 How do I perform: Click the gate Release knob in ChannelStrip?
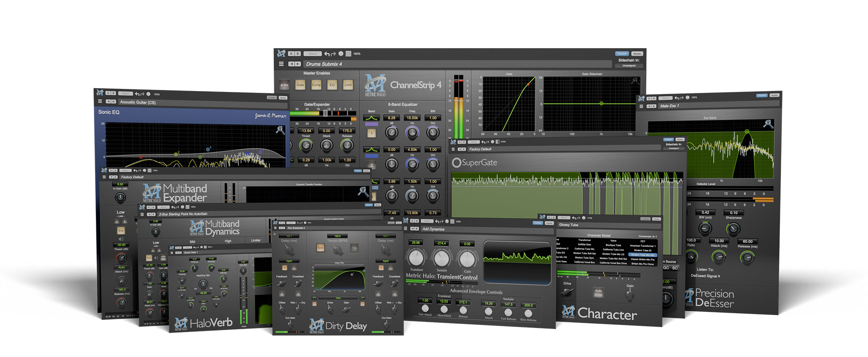[x=347, y=146]
